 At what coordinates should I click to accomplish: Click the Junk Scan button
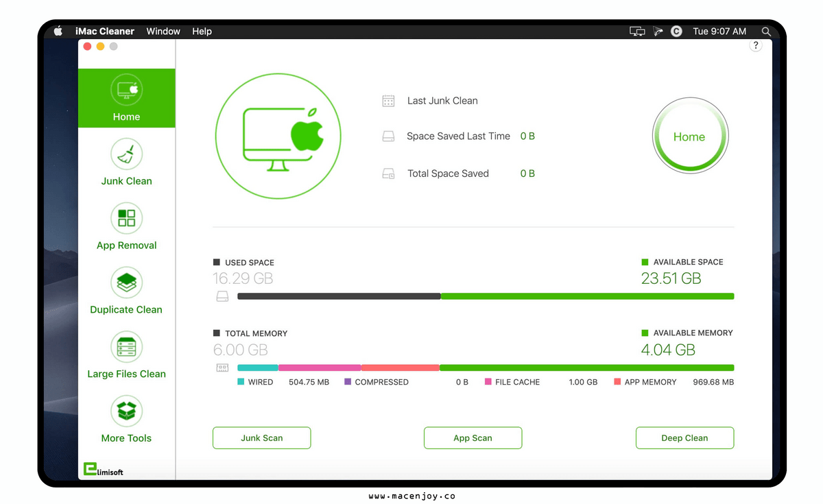coord(262,438)
